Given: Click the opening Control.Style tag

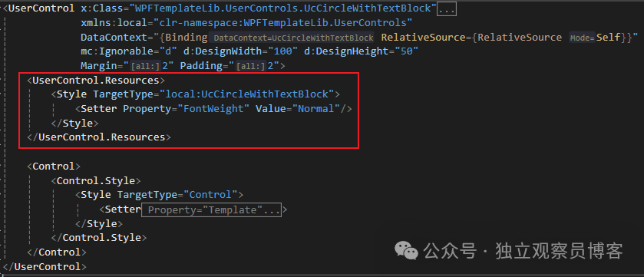Looking at the screenshot, I should tap(96, 181).
